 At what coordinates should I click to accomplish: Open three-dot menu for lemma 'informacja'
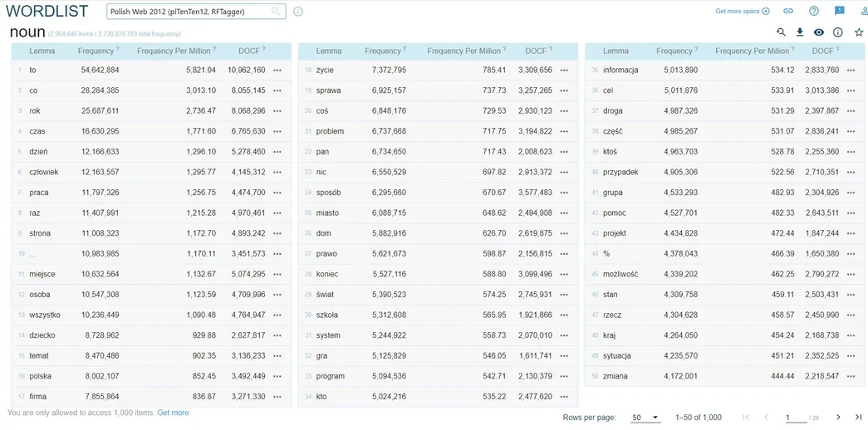coord(851,70)
